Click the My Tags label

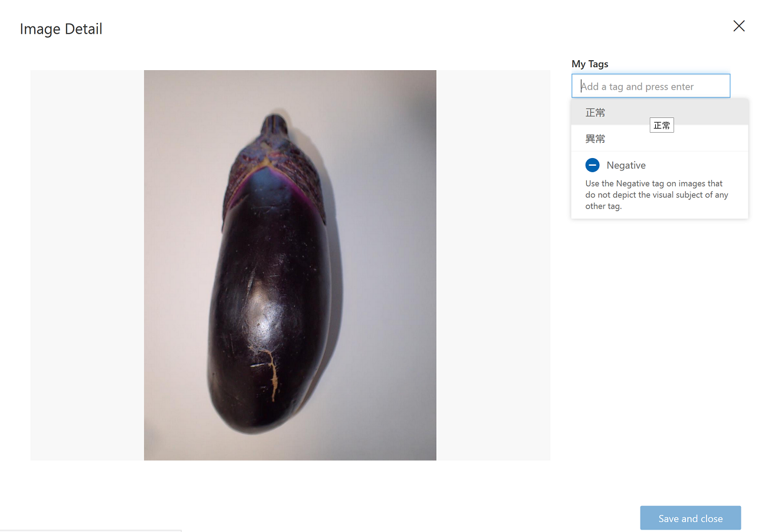pyautogui.click(x=590, y=64)
